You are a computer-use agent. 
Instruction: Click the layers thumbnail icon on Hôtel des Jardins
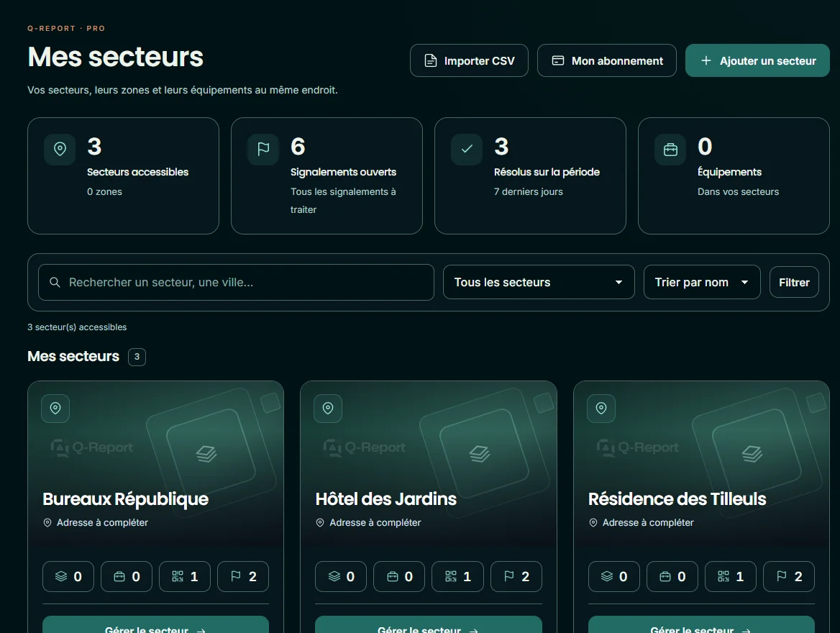coord(480,453)
